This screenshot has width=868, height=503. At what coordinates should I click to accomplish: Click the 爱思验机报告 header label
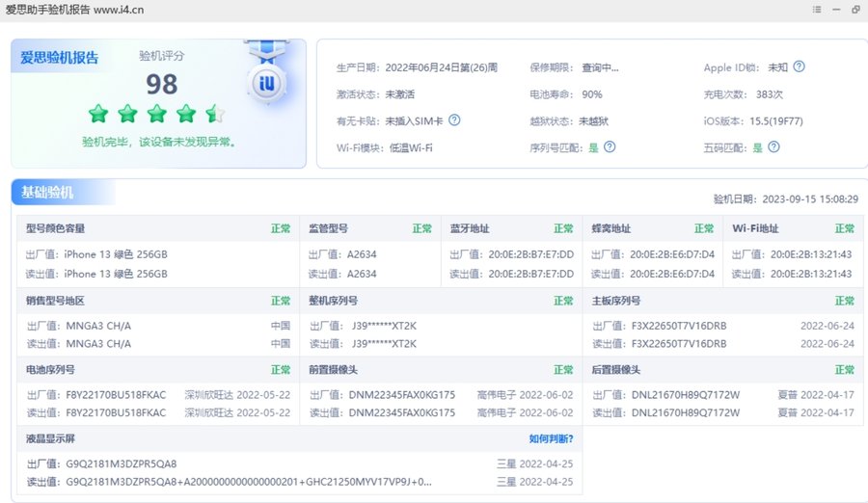pos(59,58)
